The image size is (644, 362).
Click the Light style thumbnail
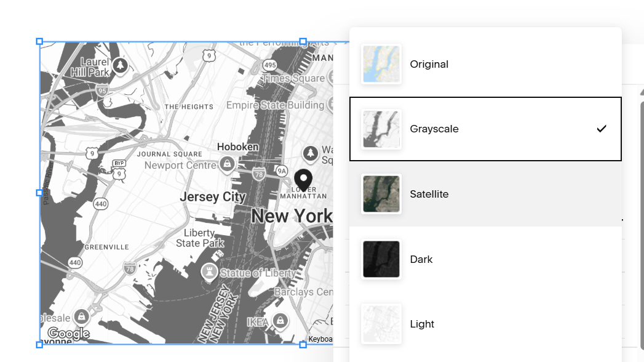[x=381, y=324]
